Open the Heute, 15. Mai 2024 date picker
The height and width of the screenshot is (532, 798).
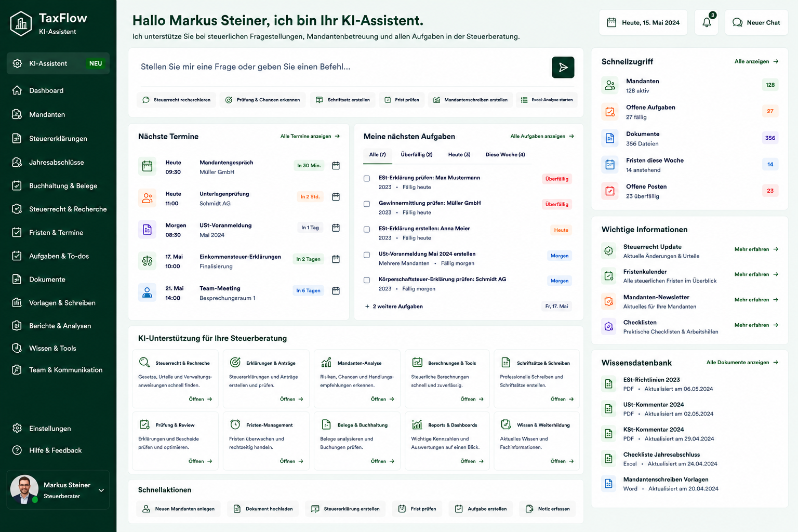coord(643,22)
